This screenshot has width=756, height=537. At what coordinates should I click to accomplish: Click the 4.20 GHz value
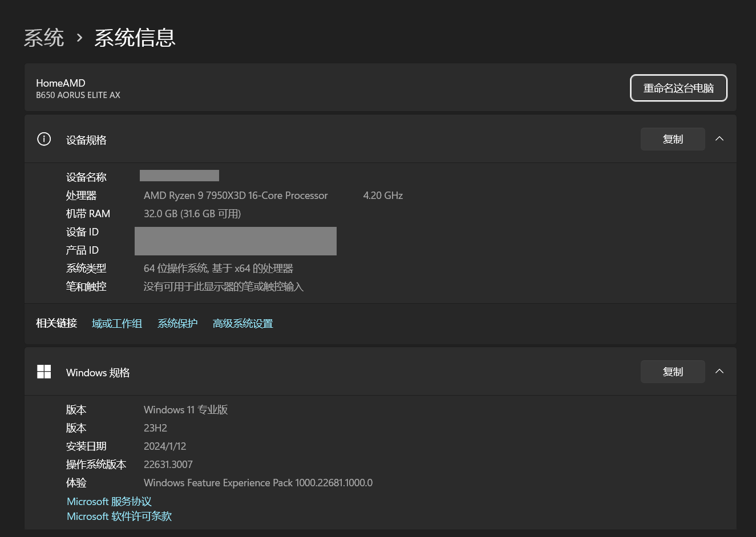(x=383, y=196)
